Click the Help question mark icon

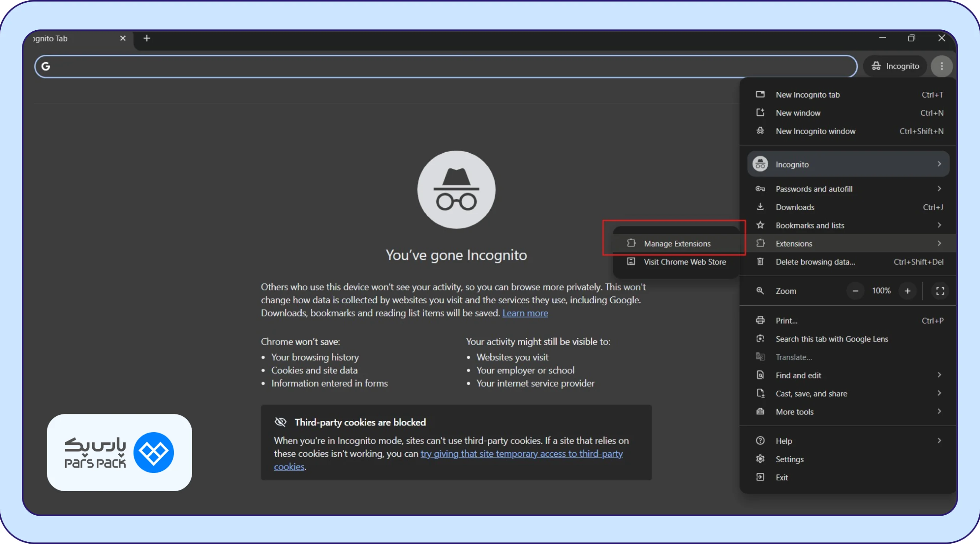760,441
